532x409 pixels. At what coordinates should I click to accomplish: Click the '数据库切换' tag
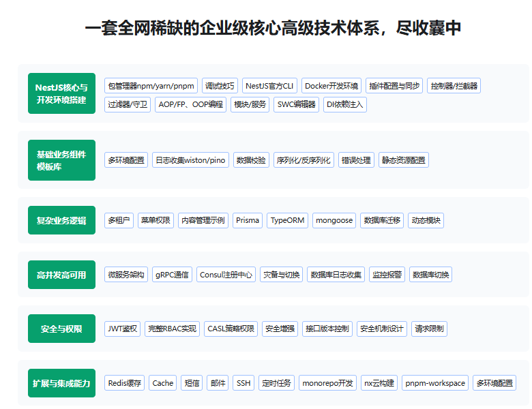pos(430,275)
